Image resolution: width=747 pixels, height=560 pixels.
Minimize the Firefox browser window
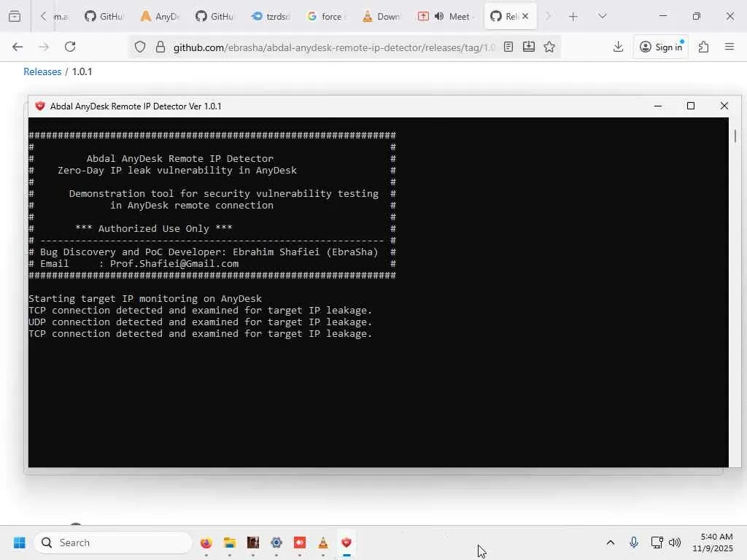click(x=662, y=16)
